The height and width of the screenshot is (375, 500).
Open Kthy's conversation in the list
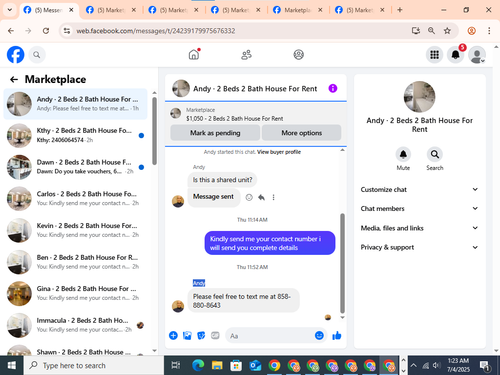coord(75,135)
